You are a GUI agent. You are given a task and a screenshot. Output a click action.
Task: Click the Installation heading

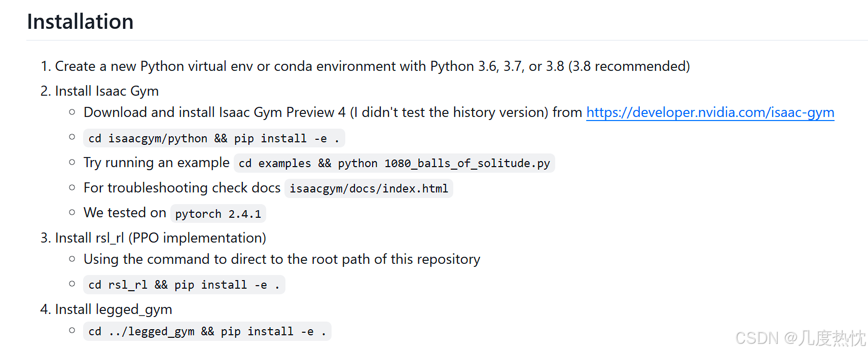tap(80, 22)
